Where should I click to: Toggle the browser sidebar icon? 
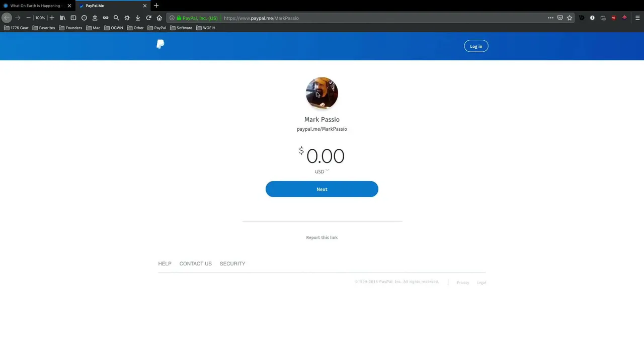tap(73, 18)
